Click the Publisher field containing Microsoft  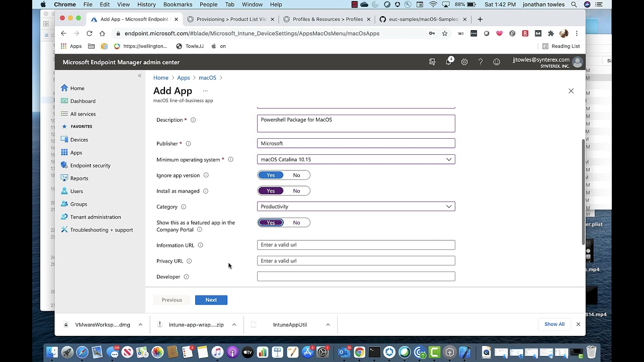(x=356, y=143)
